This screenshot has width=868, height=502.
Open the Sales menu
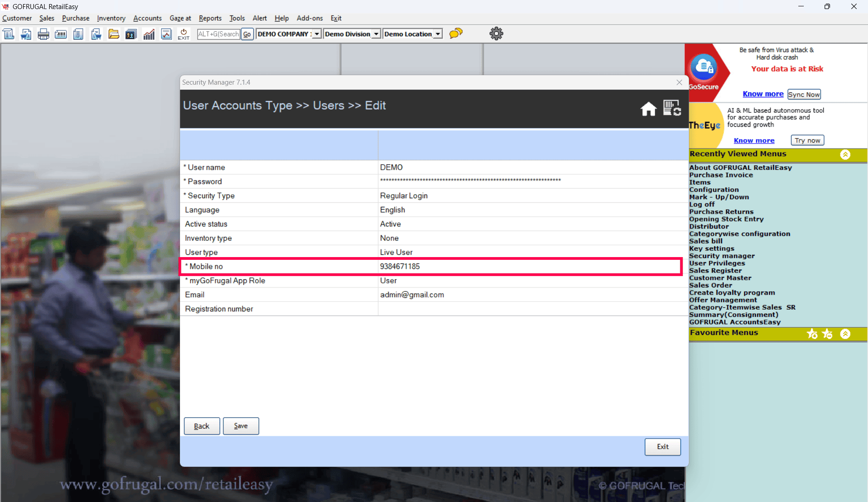point(47,18)
